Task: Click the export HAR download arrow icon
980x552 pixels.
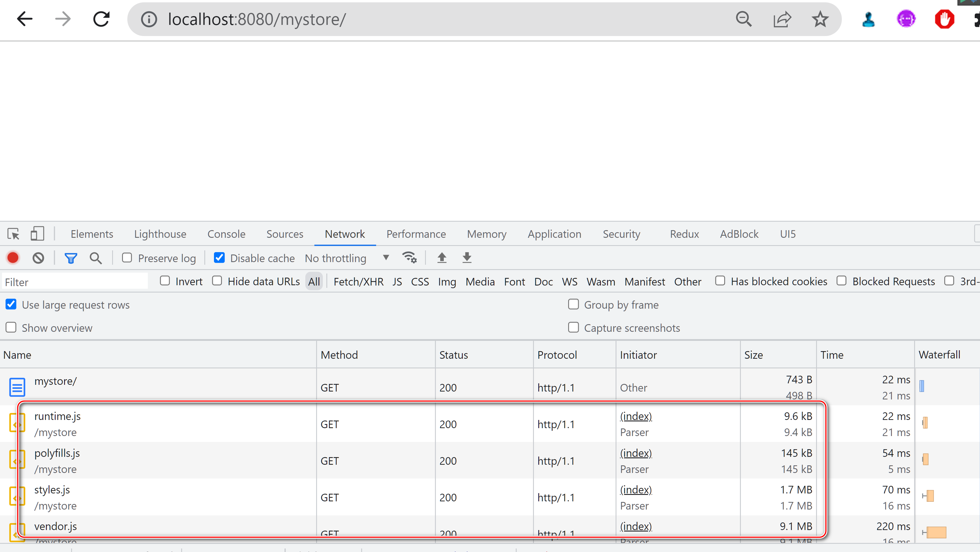Action: pos(467,258)
